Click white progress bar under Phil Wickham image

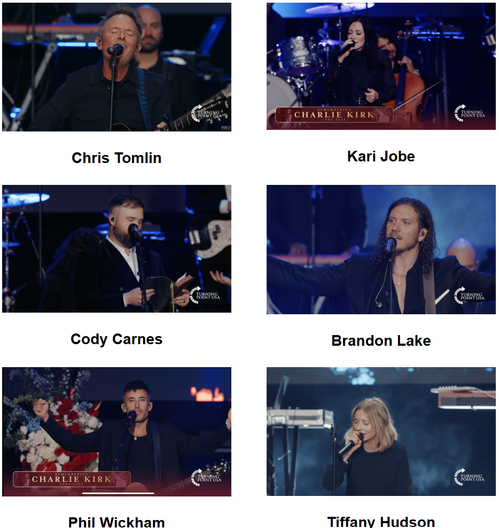click(118, 493)
